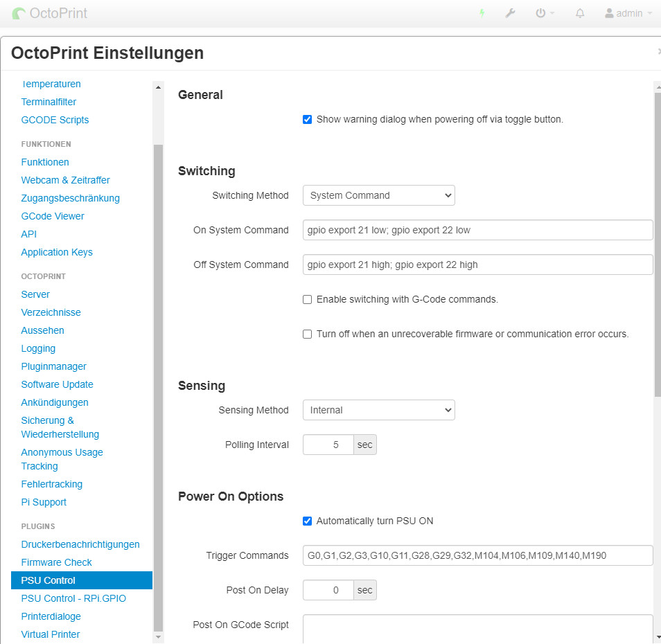Screen dimensions: 661x644
Task: Open the Sensing Method dropdown
Action: pyautogui.click(x=378, y=410)
